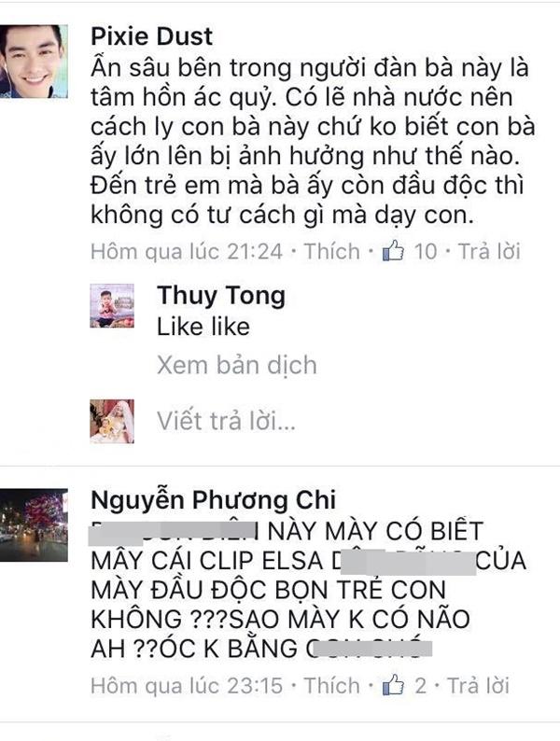Open Thuy Tong's small avatar
The height and width of the screenshot is (741, 560).
[x=112, y=306]
